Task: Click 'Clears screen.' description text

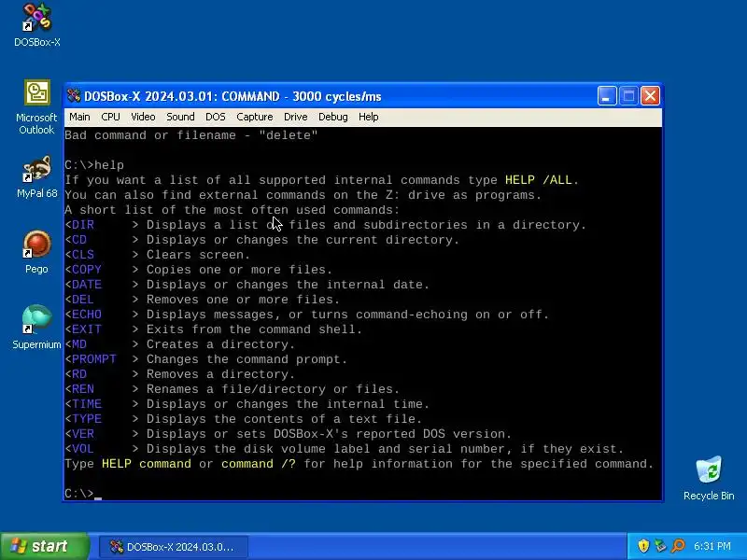Action: tap(198, 255)
